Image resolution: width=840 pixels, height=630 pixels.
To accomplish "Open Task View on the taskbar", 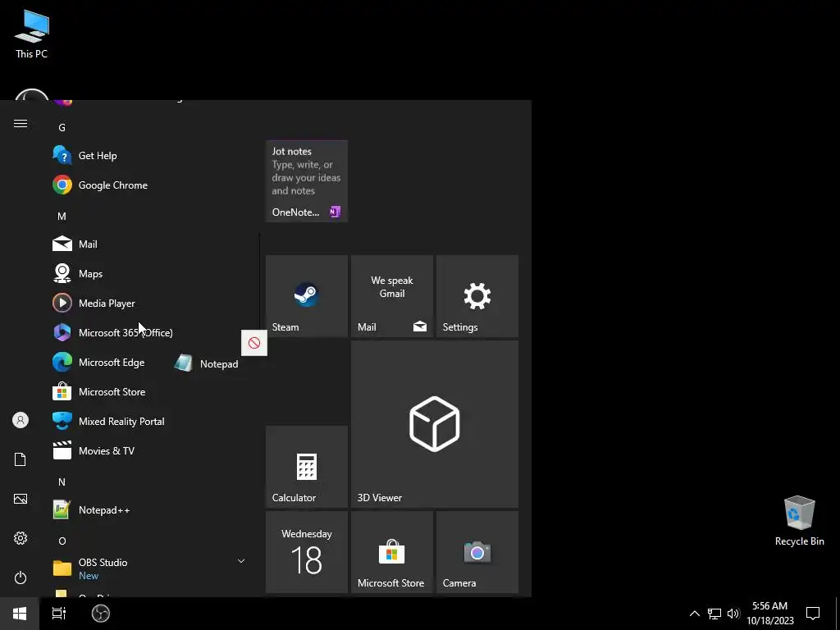I will click(x=59, y=614).
